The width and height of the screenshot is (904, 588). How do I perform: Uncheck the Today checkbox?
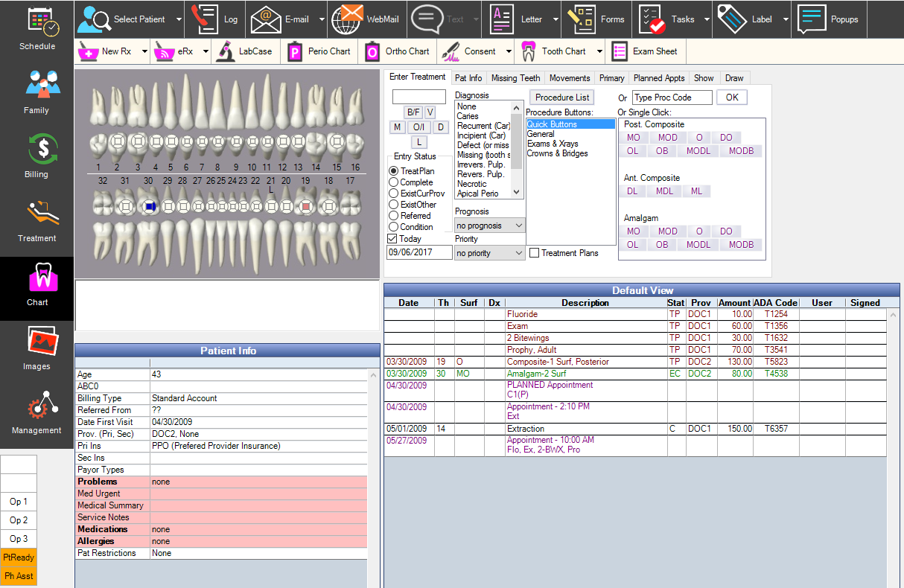[x=392, y=239]
